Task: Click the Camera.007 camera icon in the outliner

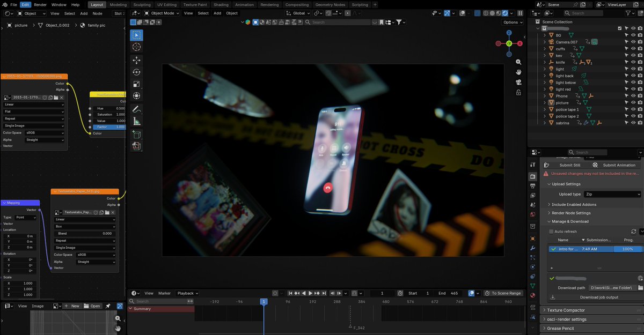Action: pos(551,42)
